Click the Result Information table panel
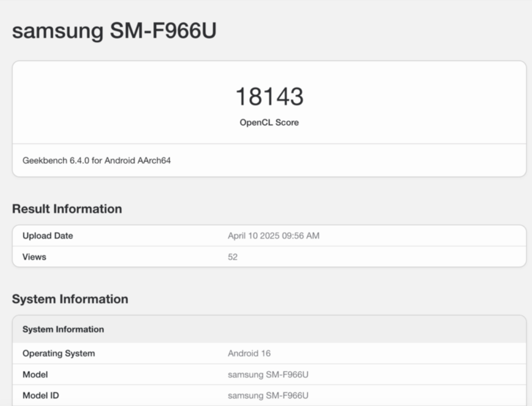532x406 pixels. tap(269, 246)
